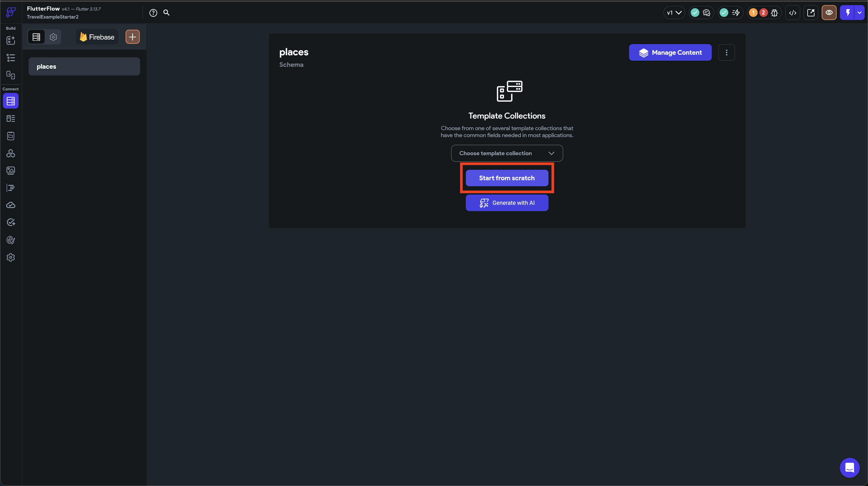The height and width of the screenshot is (486, 868).
Task: Click the debug bug icon
Action: [x=774, y=13]
